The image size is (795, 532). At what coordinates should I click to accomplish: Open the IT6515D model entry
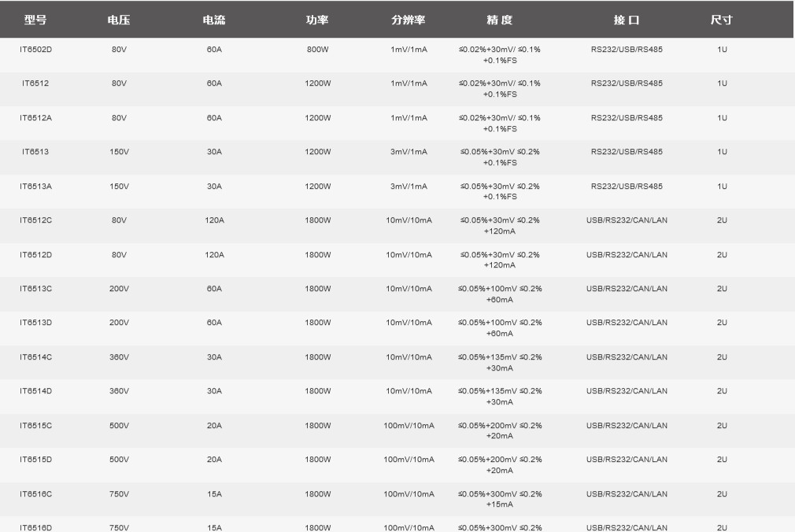click(x=35, y=460)
